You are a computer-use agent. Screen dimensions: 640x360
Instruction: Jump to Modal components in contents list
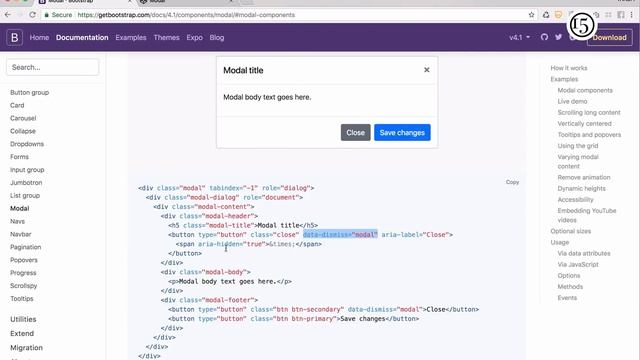click(x=585, y=90)
